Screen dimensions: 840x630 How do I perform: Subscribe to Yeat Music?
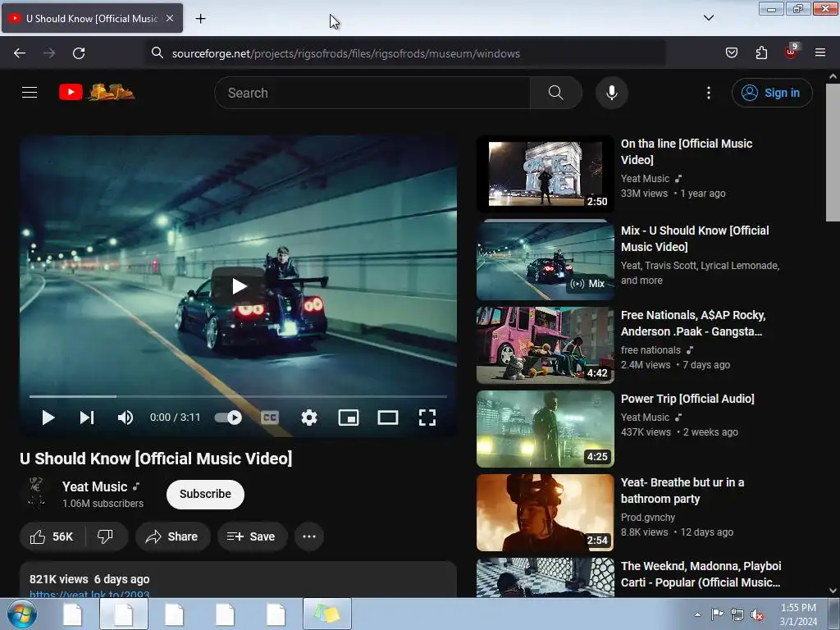point(205,494)
